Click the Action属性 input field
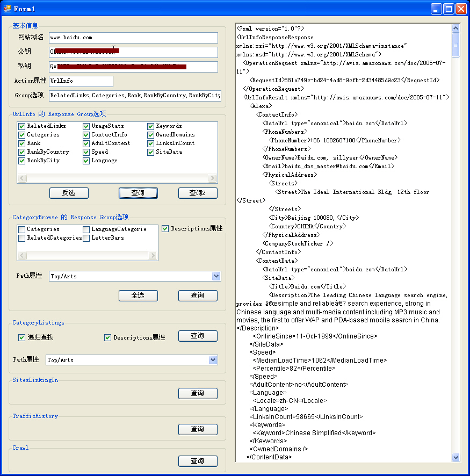 81,81
